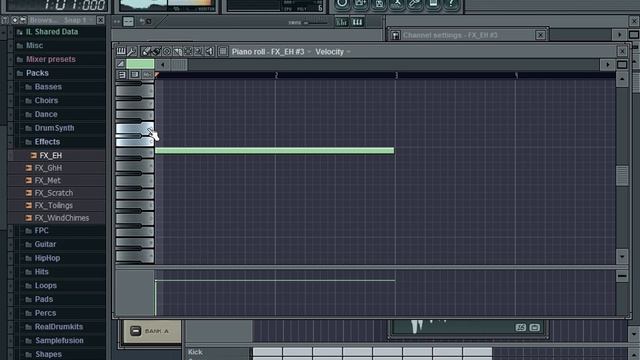The width and height of the screenshot is (640, 360).
Task: Toggle the seventh Kick step button
Action: tap(447, 353)
